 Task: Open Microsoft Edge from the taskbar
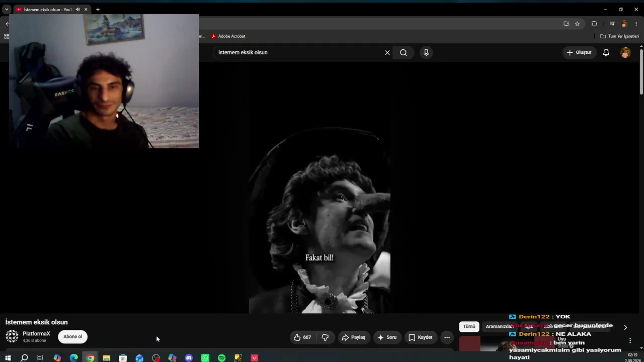pyautogui.click(x=74, y=358)
